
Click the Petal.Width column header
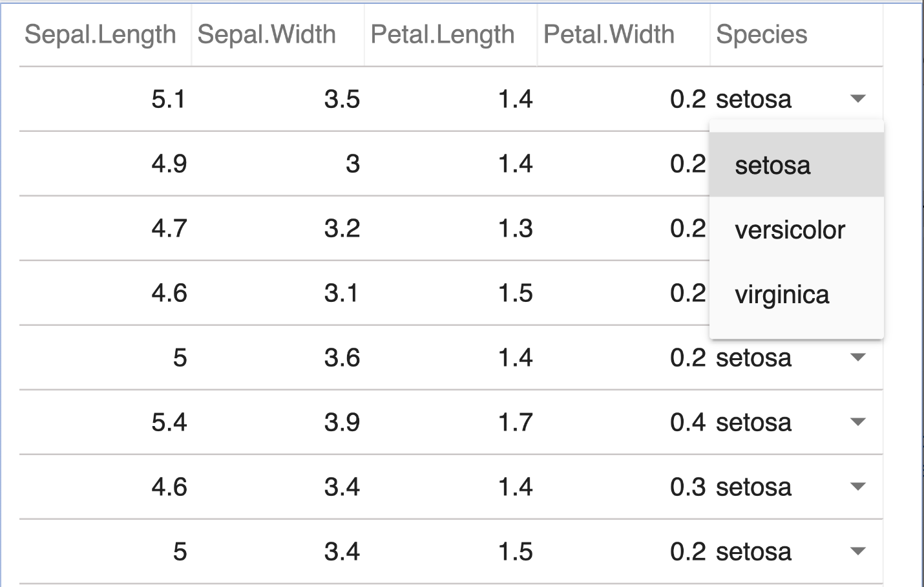point(609,34)
